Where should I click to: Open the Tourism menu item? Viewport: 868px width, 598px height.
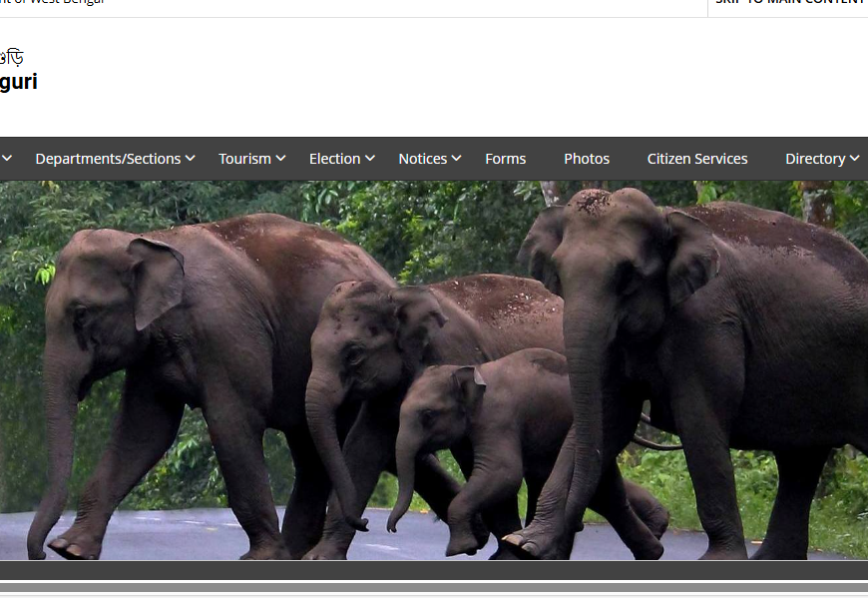coord(244,159)
